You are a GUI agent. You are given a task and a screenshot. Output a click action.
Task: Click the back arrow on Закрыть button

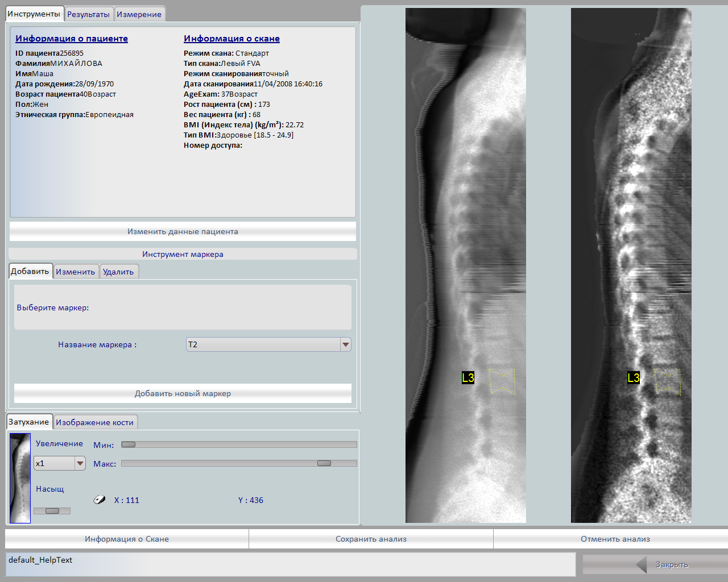[x=642, y=565]
